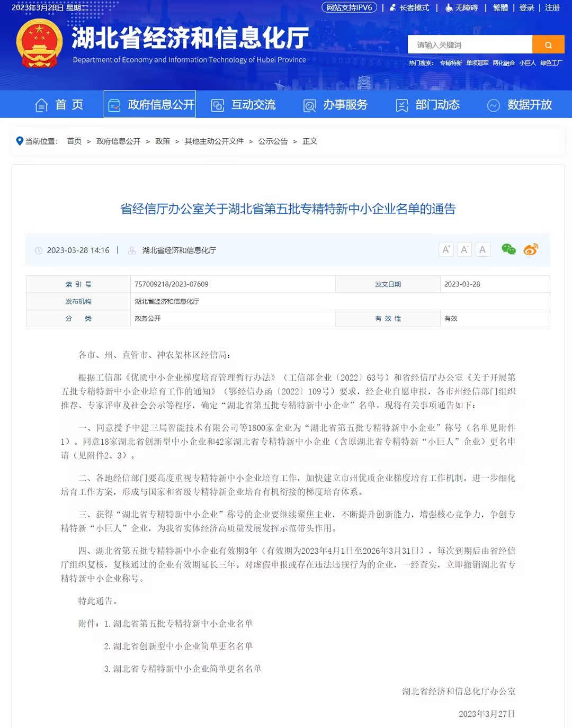Image resolution: width=572 pixels, height=728 pixels.
Task: Click the national emblem logo
Action: [x=39, y=43]
